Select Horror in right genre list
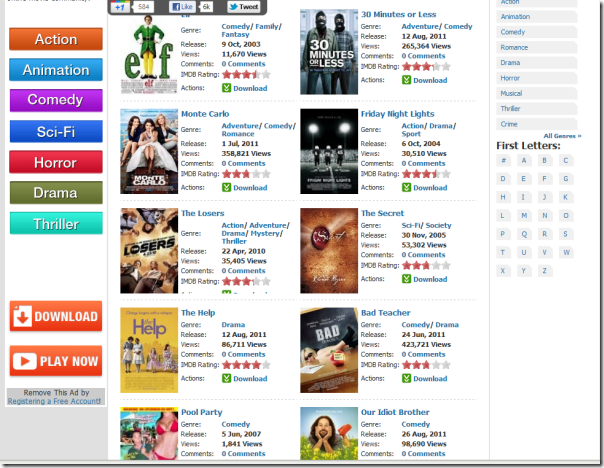Viewport: 604px width, 468px height. click(x=537, y=78)
